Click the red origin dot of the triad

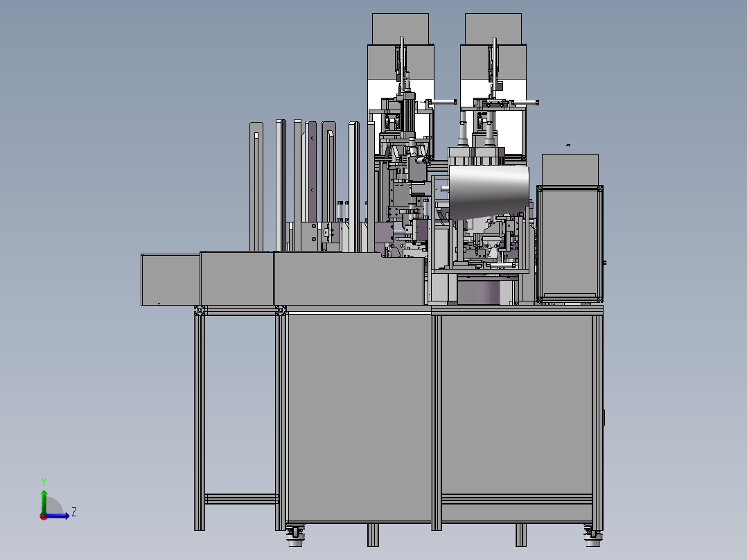click(x=43, y=516)
